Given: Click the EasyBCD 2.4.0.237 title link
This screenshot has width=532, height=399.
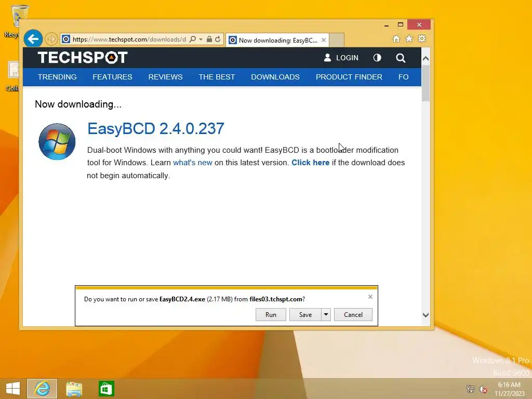Looking at the screenshot, I should [156, 129].
